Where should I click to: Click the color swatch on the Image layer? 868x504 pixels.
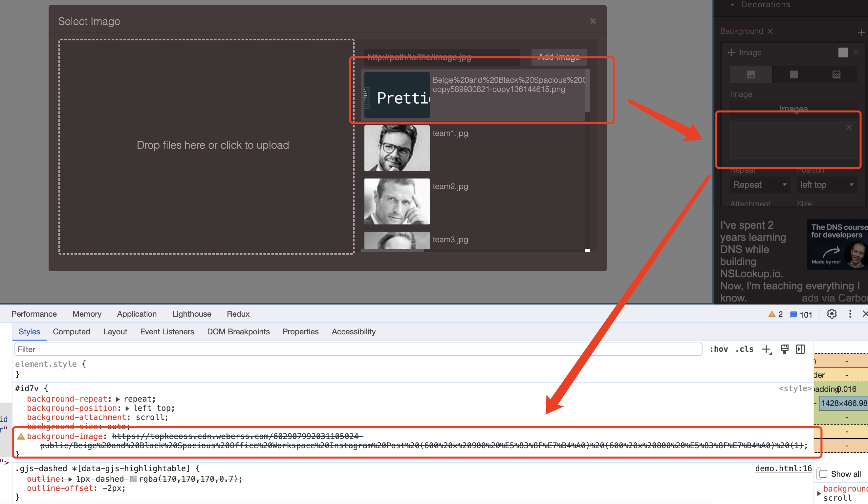pyautogui.click(x=843, y=52)
